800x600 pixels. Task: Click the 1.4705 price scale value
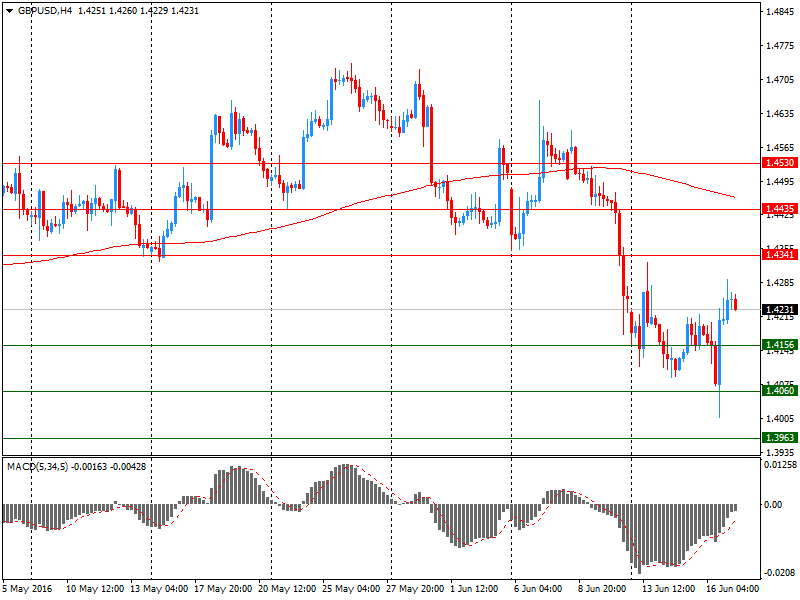pos(780,80)
